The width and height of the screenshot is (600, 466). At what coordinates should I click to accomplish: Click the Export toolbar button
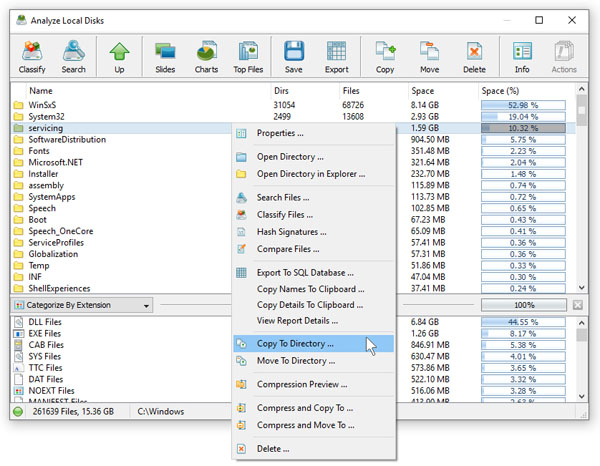point(336,57)
